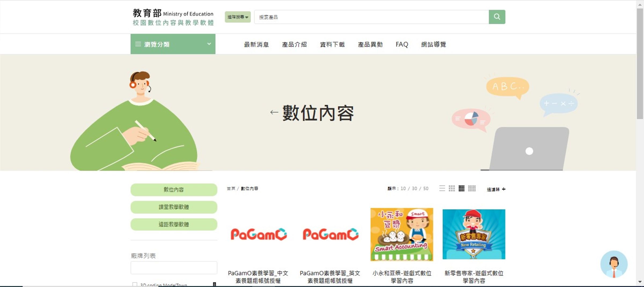Image resolution: width=644 pixels, height=287 pixels.
Task: Click the 遠距教學軟體 sidebar button
Action: pos(174,224)
